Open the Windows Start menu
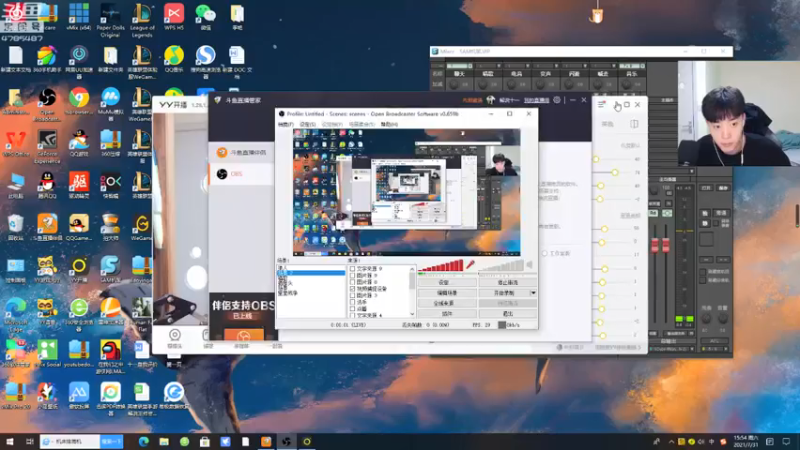The height and width of the screenshot is (450, 800). 10,441
